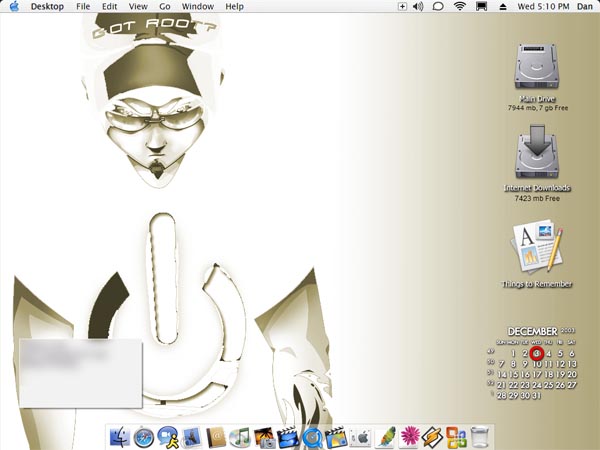Click date 25 on the December calendar
600x450 pixels.
click(548, 385)
